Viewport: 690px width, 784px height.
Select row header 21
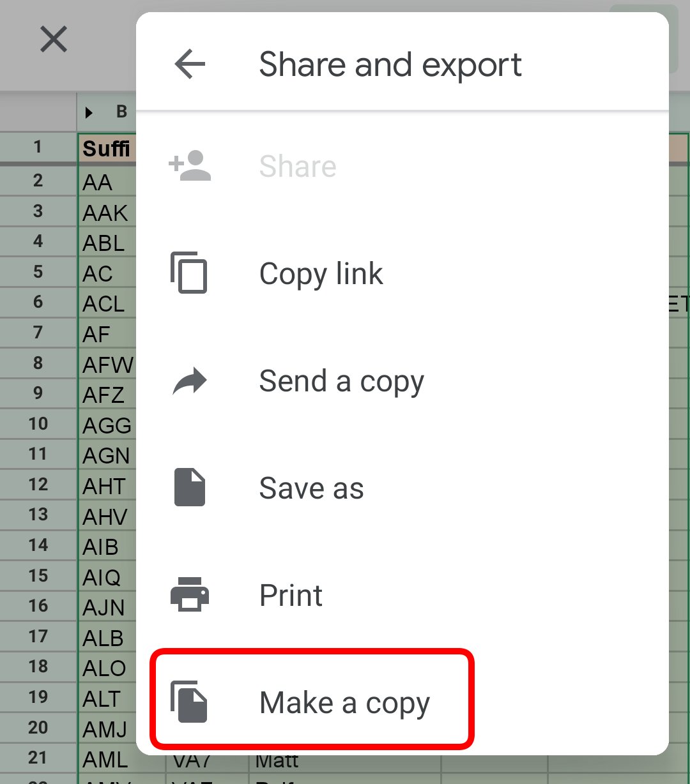[38, 758]
